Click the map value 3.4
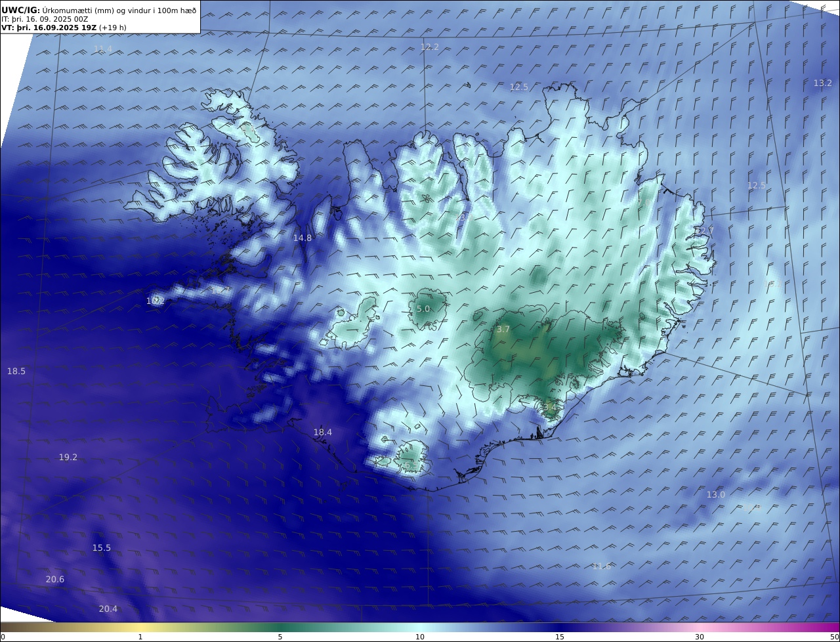 point(550,408)
